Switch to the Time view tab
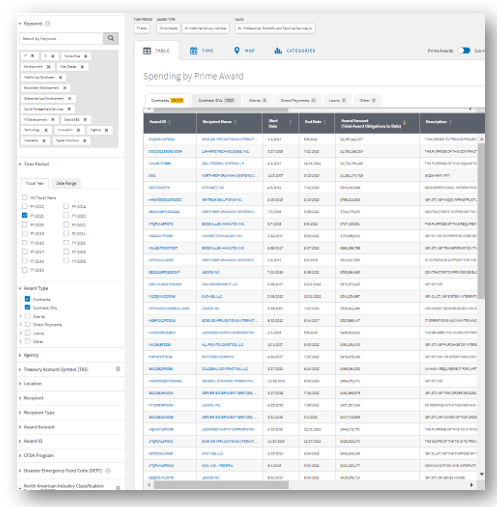The width and height of the screenshot is (498, 507). coord(202,51)
